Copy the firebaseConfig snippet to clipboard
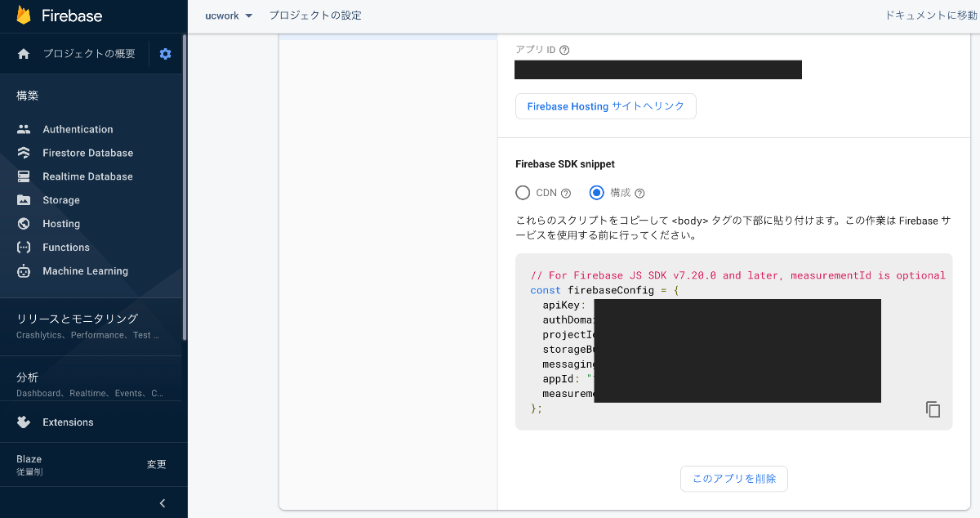Image resolution: width=980 pixels, height=518 pixels. [933, 409]
